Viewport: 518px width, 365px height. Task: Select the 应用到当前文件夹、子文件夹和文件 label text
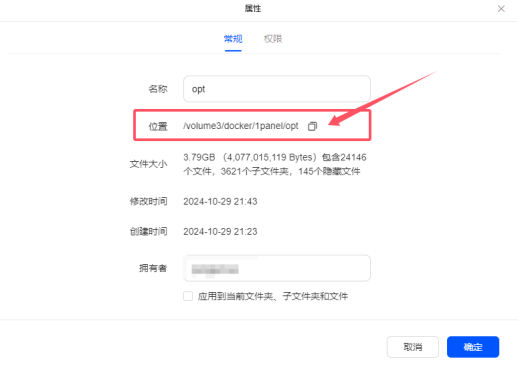[273, 296]
